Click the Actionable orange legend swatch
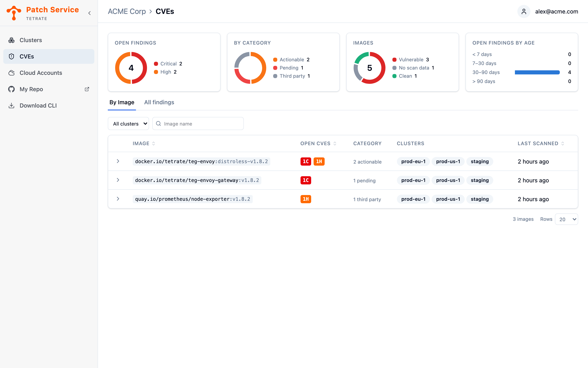Image resolution: width=588 pixels, height=368 pixels. 275,60
